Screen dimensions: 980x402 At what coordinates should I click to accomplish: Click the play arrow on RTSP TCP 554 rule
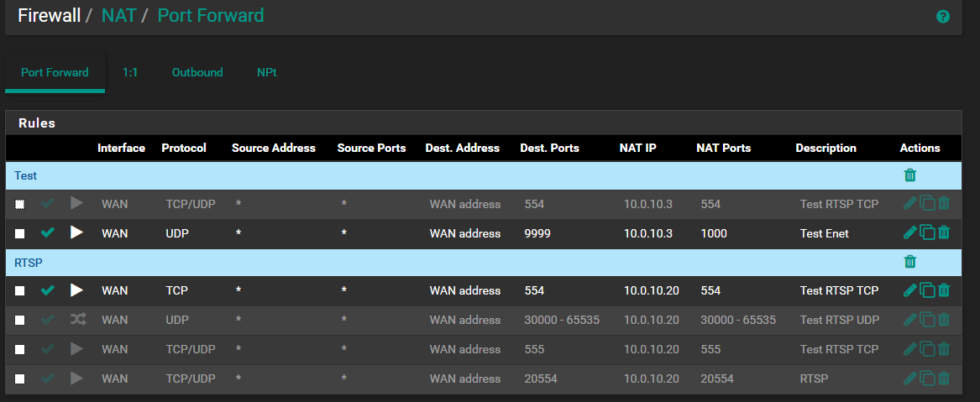(77, 290)
